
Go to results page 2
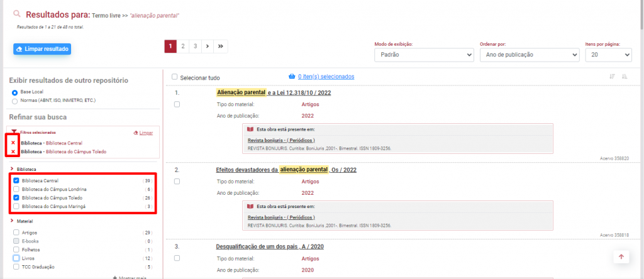182,46
